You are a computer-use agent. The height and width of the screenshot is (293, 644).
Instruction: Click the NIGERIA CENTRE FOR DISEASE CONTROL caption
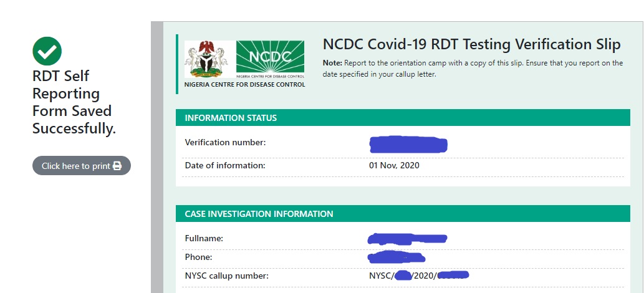pyautogui.click(x=245, y=85)
